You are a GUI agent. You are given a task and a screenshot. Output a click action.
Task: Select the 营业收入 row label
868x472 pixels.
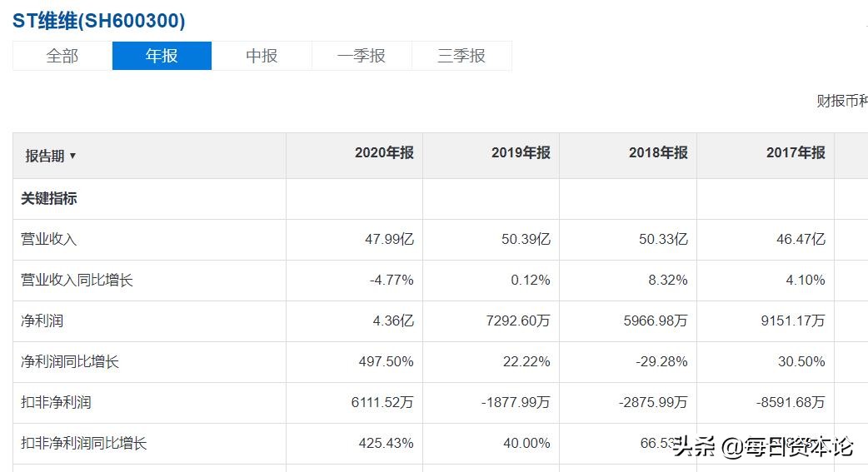point(48,240)
